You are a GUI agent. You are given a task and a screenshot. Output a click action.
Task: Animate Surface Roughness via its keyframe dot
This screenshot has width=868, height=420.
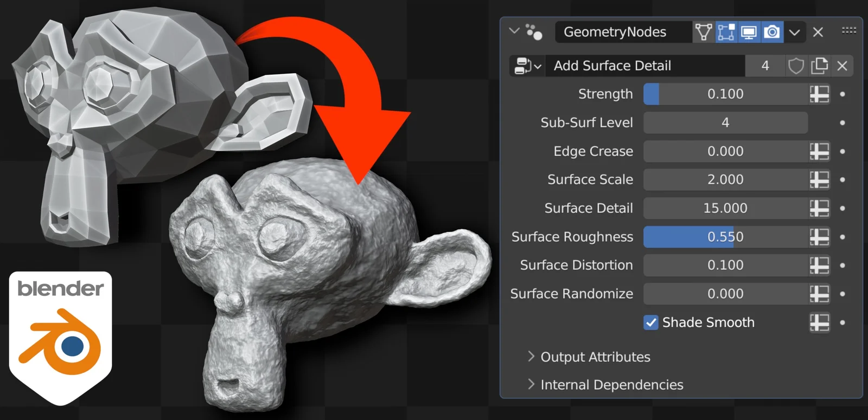(x=843, y=237)
